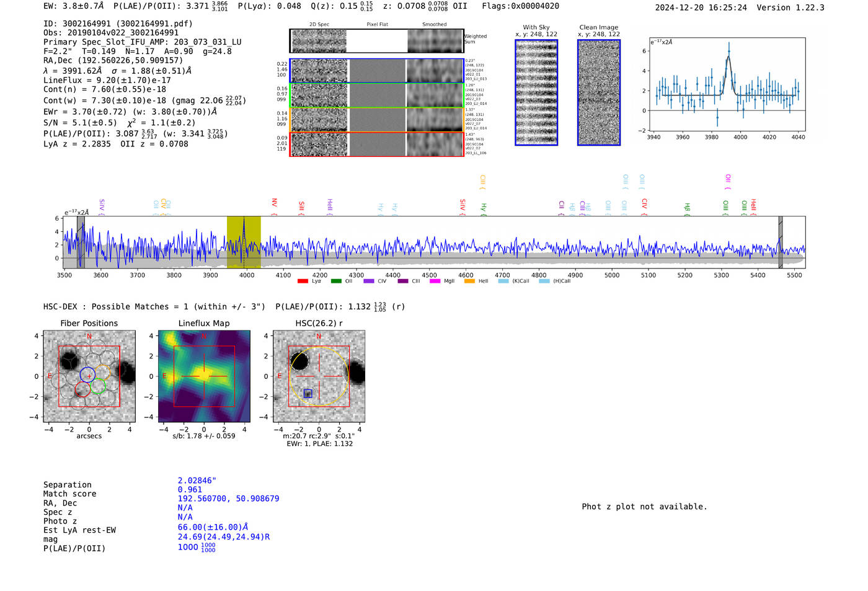Click the matched RA, Dec coordinates value

(x=228, y=499)
